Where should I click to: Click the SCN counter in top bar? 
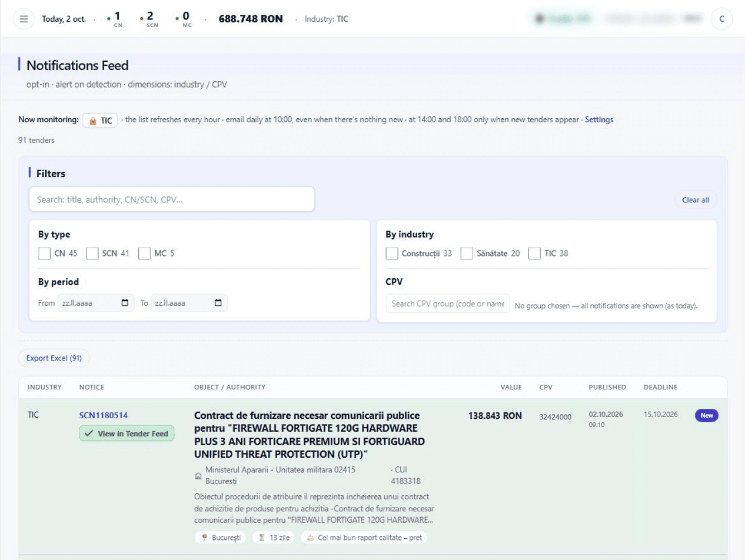pos(150,19)
